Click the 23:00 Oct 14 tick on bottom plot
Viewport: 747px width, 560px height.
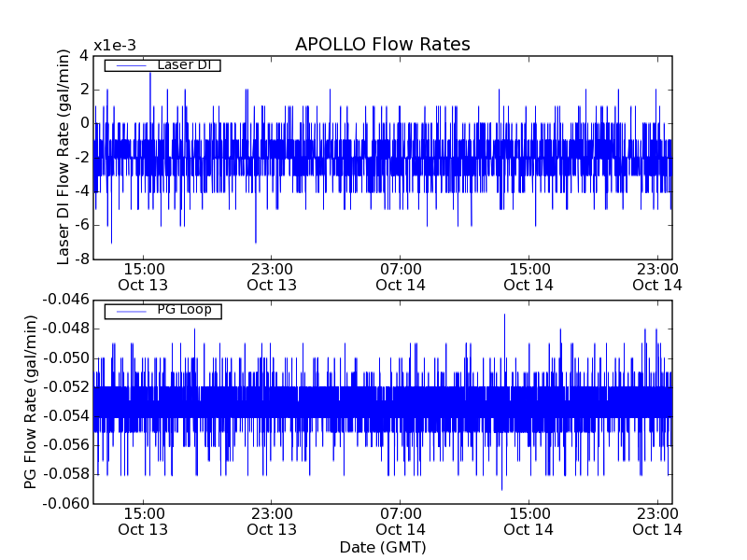pos(656,521)
